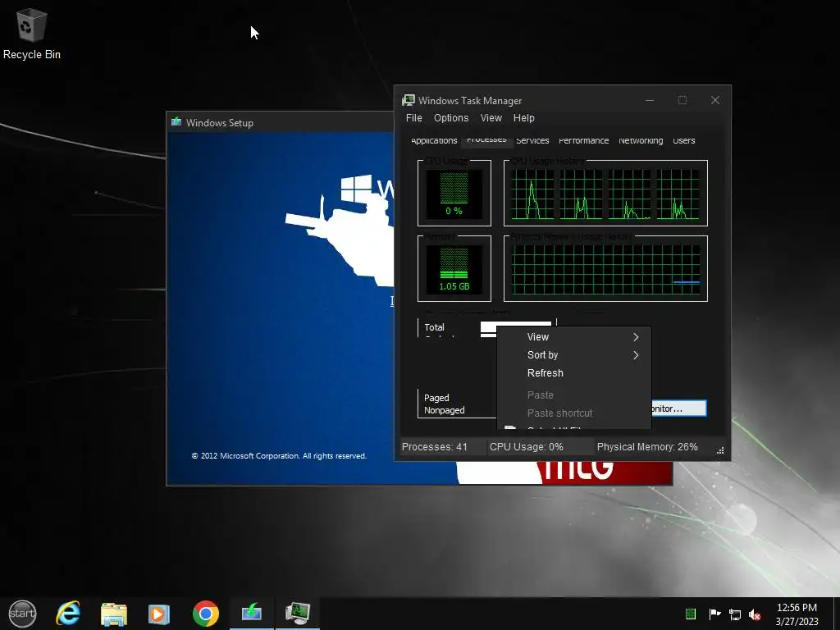Click the greyed-out Paste shortcut entry
This screenshot has height=630, width=840.
573,413
